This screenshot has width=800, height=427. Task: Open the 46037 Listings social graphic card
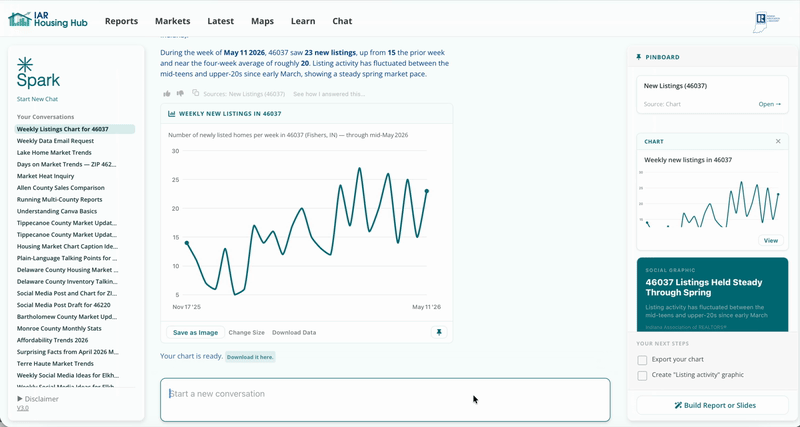pyautogui.click(x=712, y=295)
